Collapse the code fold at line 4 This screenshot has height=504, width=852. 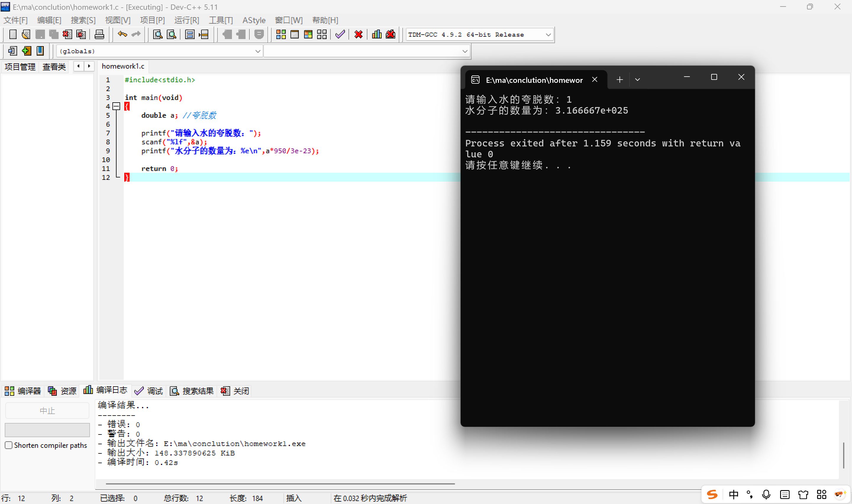(117, 106)
